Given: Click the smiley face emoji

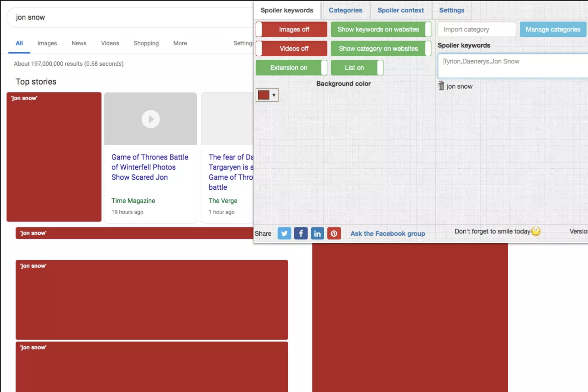Looking at the screenshot, I should click(536, 231).
